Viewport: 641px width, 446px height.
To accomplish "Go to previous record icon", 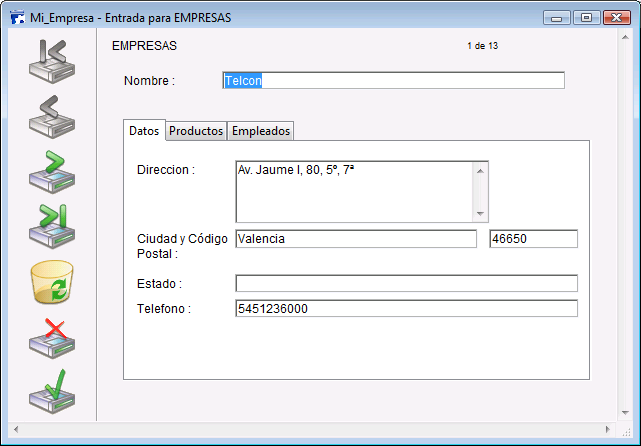I will [51, 116].
